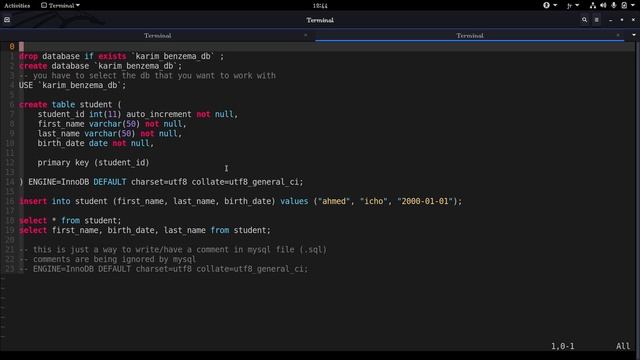Click comment 'comments are being ignored by mysql'
This screenshot has width=640, height=360.
[107, 259]
